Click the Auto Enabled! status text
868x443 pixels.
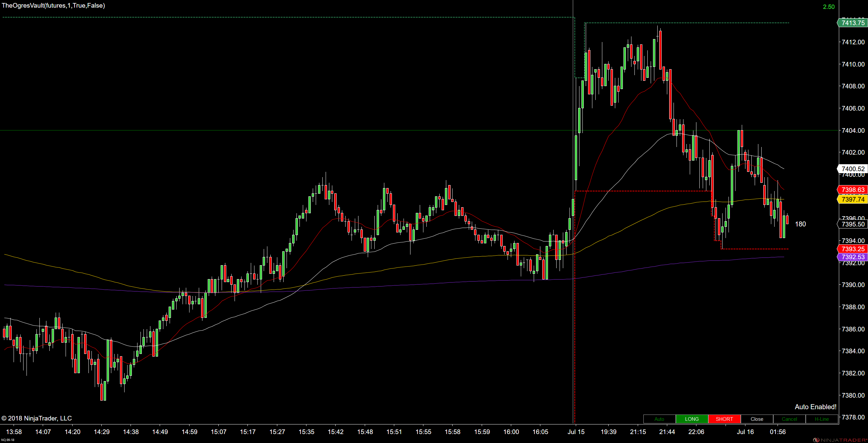pos(815,407)
